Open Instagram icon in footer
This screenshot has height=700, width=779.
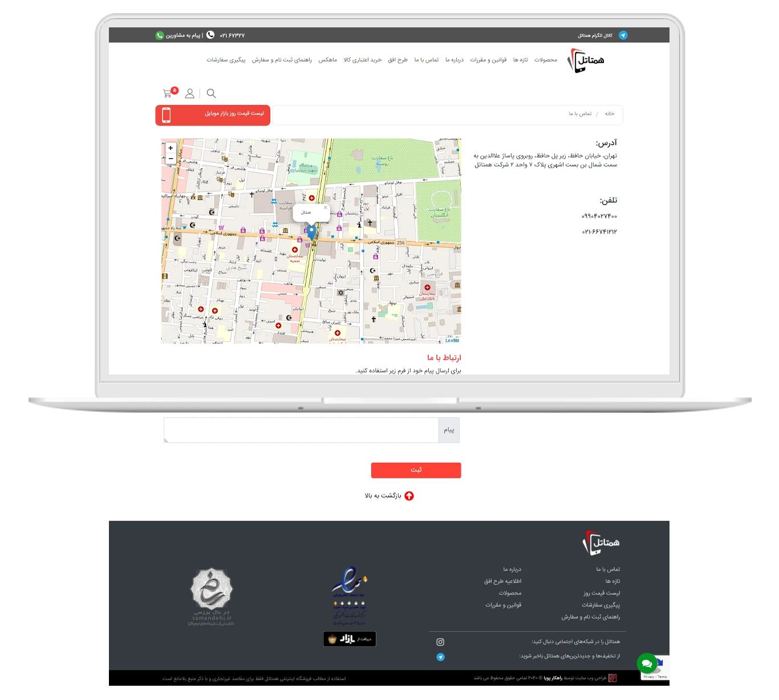440,642
